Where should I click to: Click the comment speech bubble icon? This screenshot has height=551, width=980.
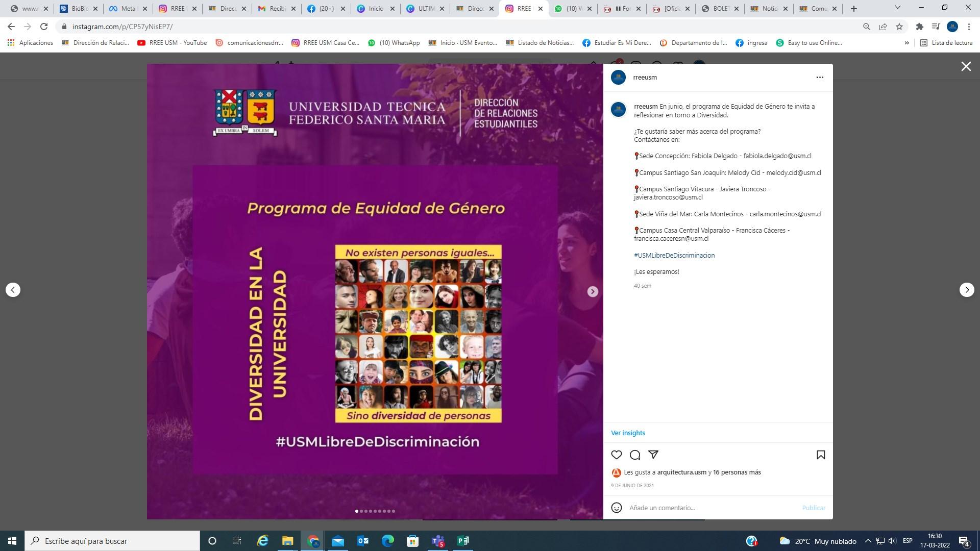pos(635,455)
